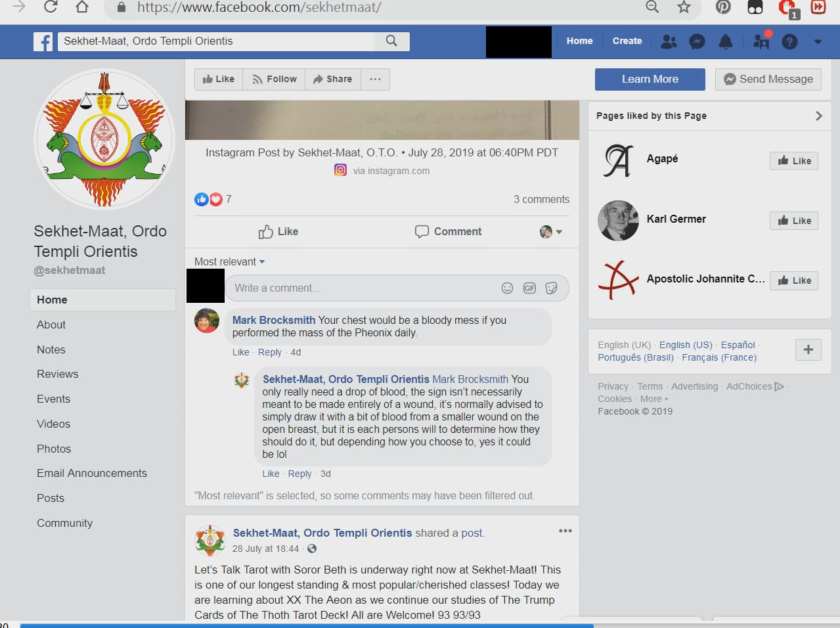This screenshot has width=840, height=628.
Task: Like Mark Brocksmith's comment
Action: click(x=240, y=352)
